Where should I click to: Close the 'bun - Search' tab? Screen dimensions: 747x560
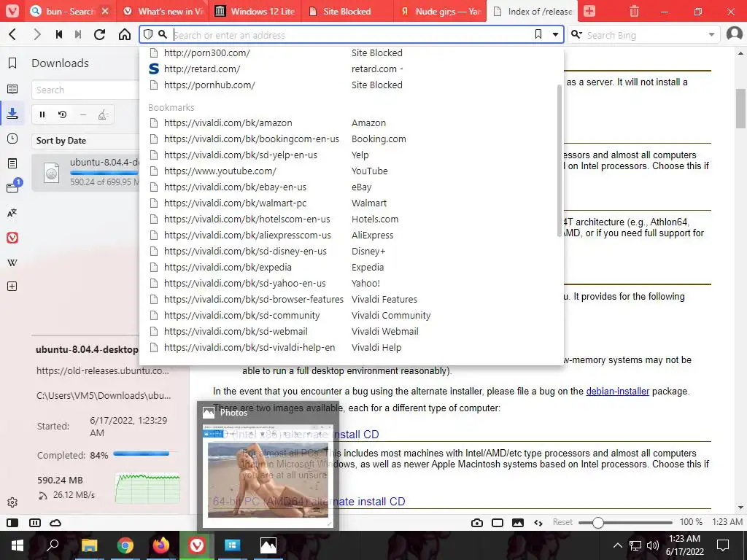(x=106, y=11)
